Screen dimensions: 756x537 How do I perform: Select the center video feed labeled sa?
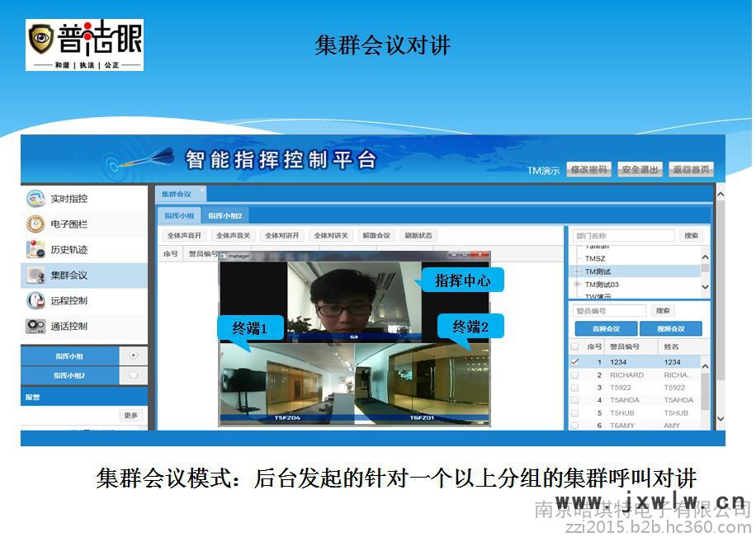pyautogui.click(x=354, y=302)
